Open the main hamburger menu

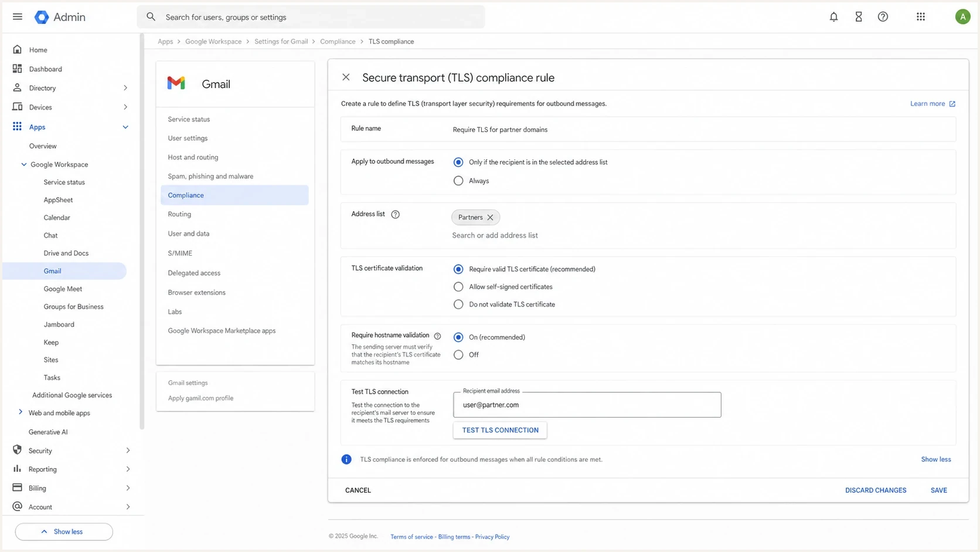pos(18,17)
